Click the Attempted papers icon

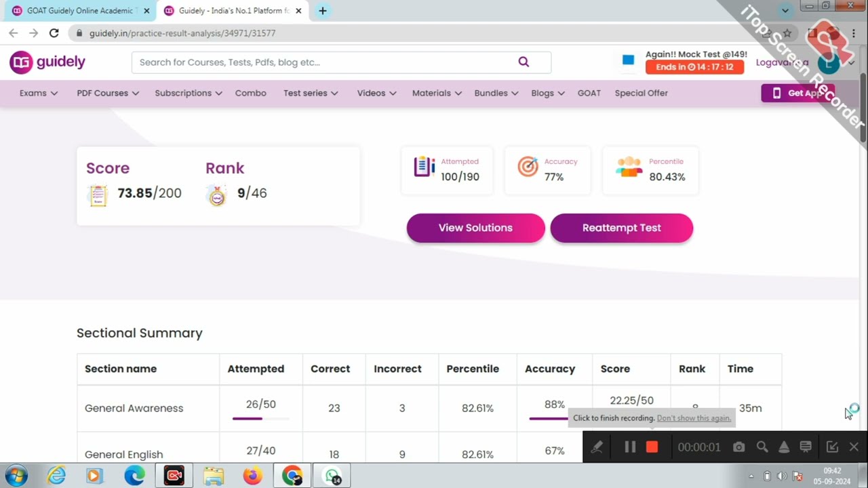[x=425, y=167]
